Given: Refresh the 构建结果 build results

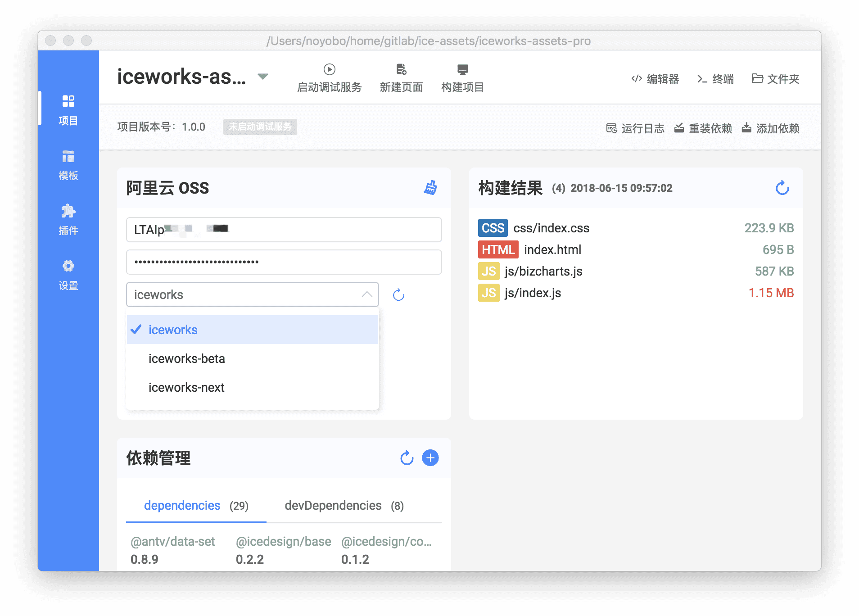Looking at the screenshot, I should [782, 188].
